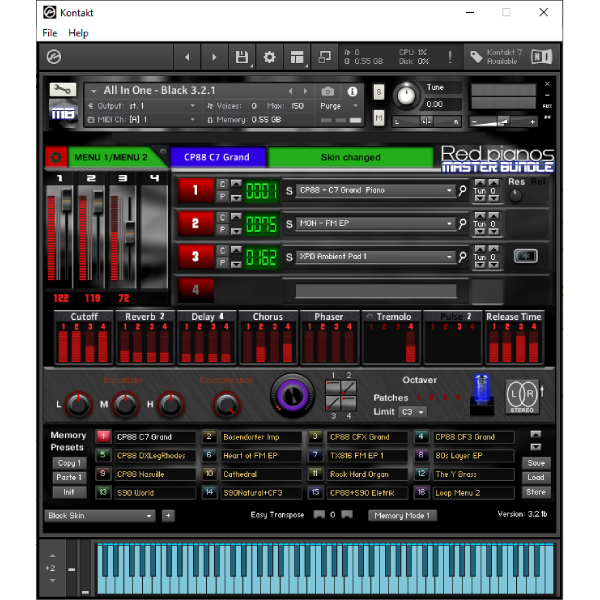Open XPD Ambient Pad 1 sound dropdown

pos(375,256)
